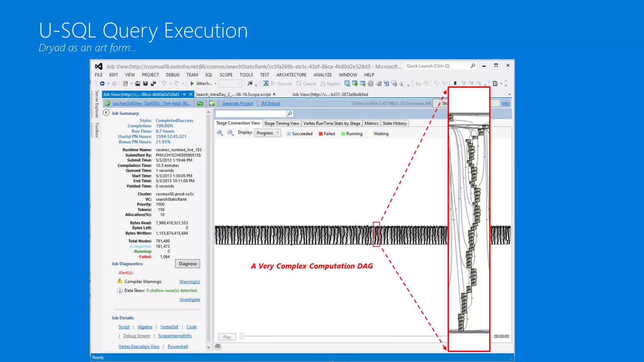Open the Vertex RunTime Stats by Stage tab

[x=331, y=123]
